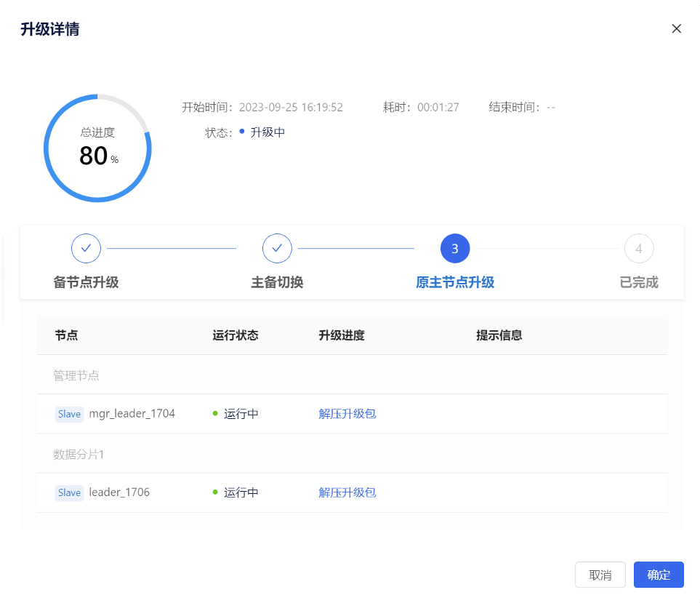Click step 4 circle for 已完成

tap(639, 248)
